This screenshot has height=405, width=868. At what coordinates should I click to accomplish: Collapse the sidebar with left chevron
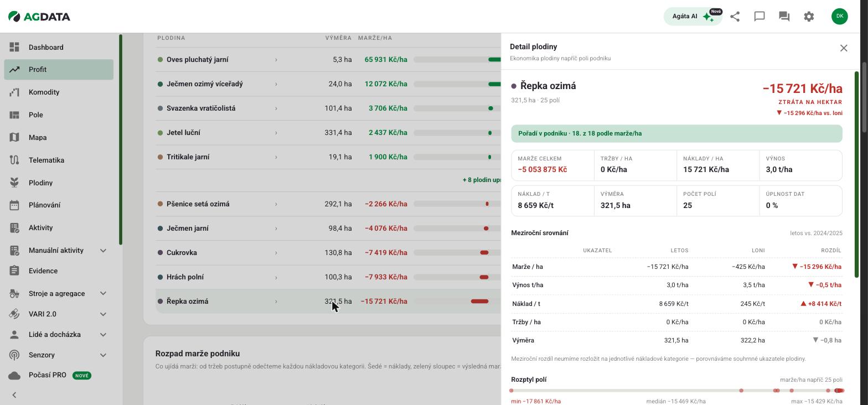point(14,395)
